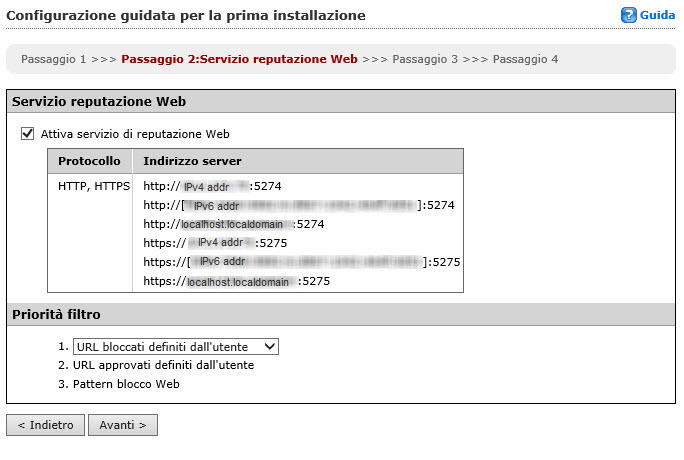Click the Indirizzo server column header

[192, 161]
